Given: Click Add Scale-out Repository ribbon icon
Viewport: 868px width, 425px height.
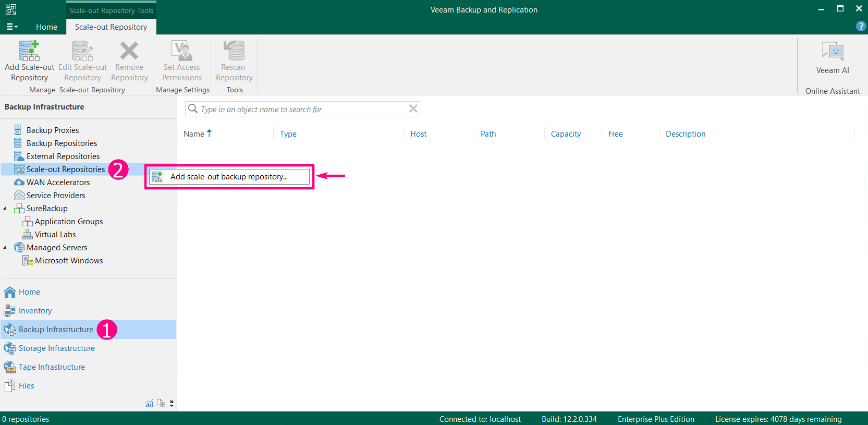Looking at the screenshot, I should [29, 51].
